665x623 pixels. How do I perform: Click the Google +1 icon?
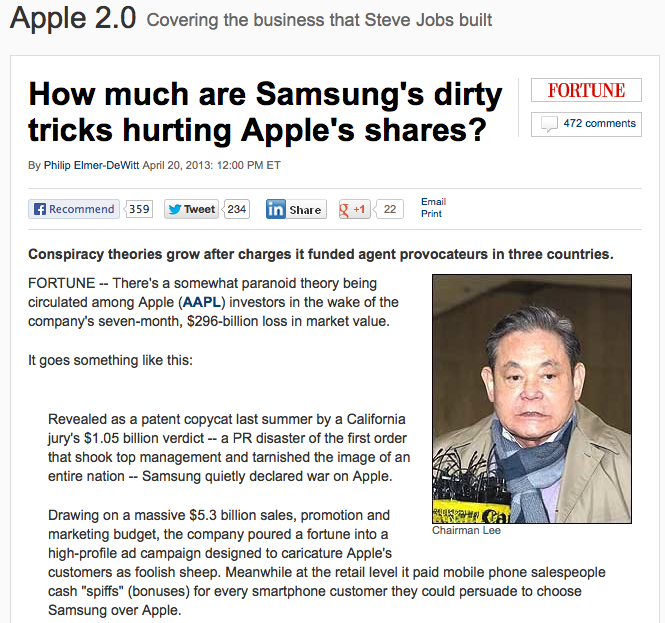click(x=354, y=209)
